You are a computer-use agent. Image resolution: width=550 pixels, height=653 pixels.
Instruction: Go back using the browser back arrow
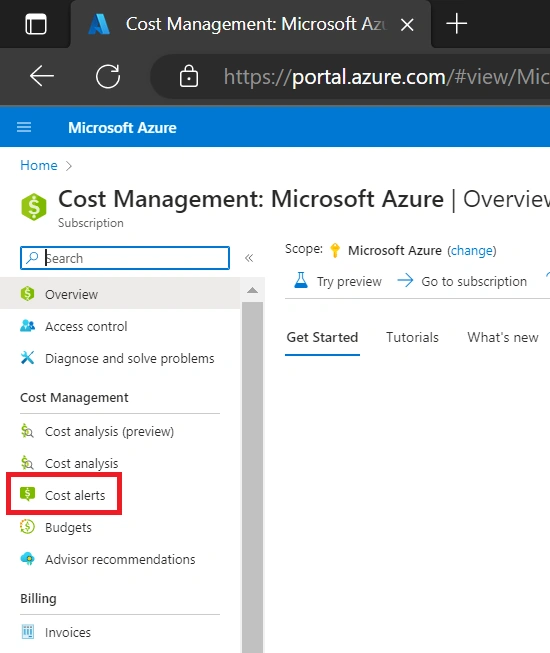coord(42,76)
